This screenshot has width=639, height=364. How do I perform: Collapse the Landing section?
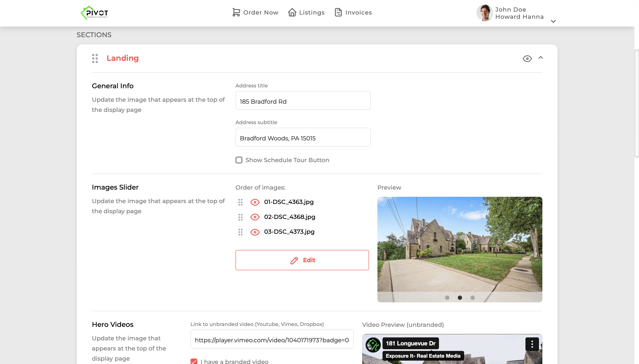pos(541,58)
